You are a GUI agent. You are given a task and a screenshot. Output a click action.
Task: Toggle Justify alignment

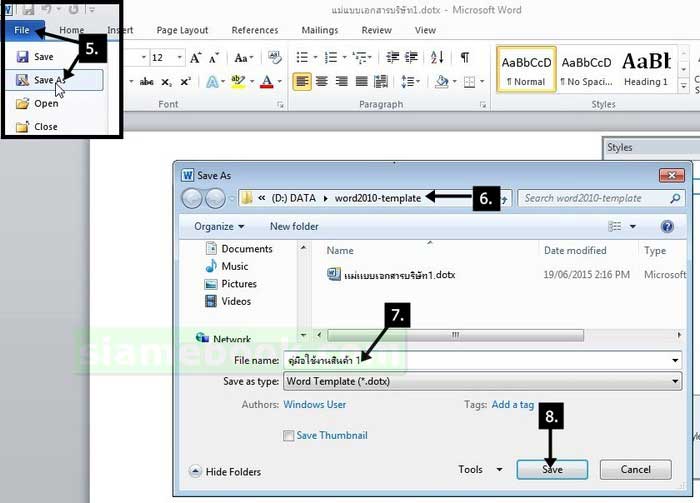pos(361,82)
